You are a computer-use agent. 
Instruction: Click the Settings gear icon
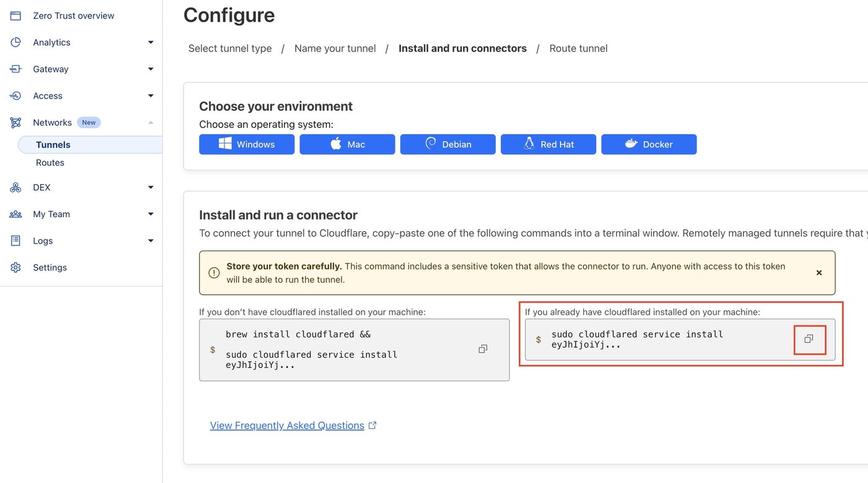pos(15,267)
